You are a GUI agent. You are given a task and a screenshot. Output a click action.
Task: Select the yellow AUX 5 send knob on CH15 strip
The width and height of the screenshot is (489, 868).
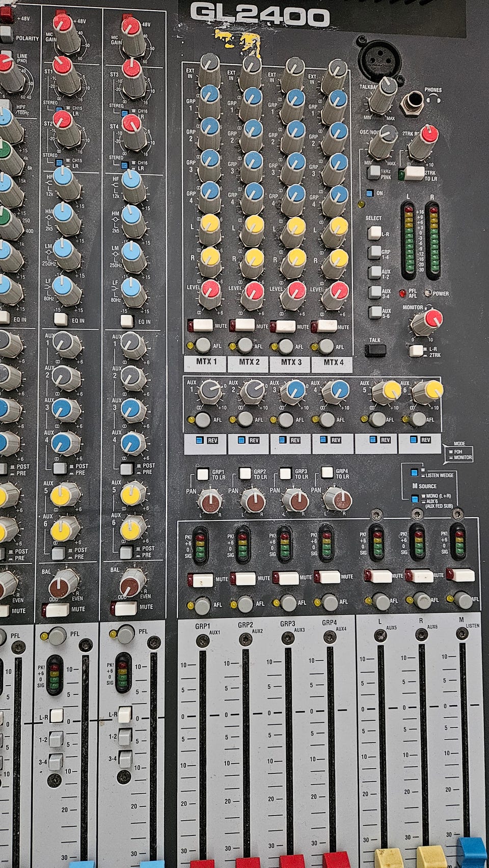[x=64, y=494]
